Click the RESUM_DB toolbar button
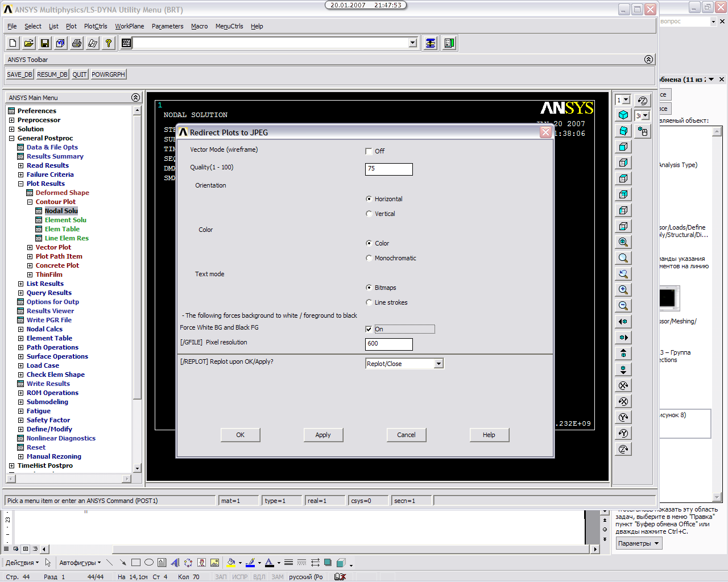 pos(52,74)
